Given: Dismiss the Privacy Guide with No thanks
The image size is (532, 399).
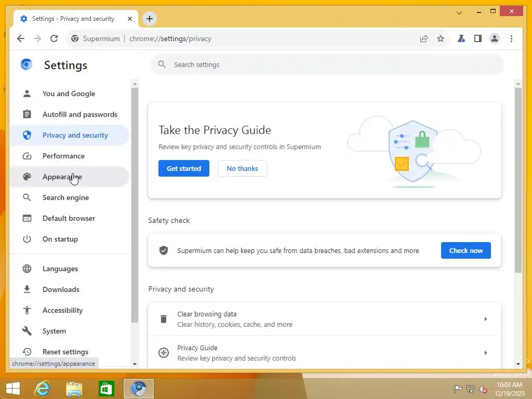Looking at the screenshot, I should (x=242, y=168).
